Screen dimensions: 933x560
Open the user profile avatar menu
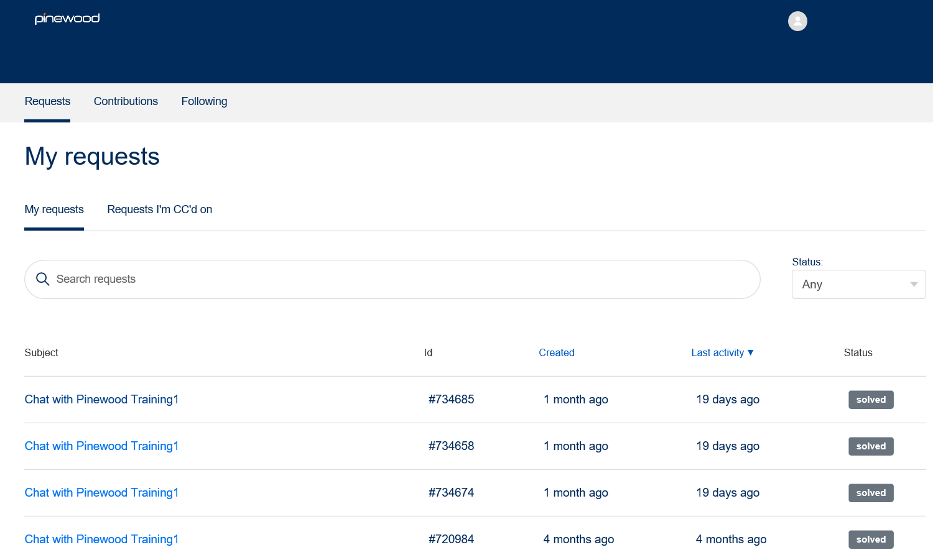pyautogui.click(x=797, y=21)
